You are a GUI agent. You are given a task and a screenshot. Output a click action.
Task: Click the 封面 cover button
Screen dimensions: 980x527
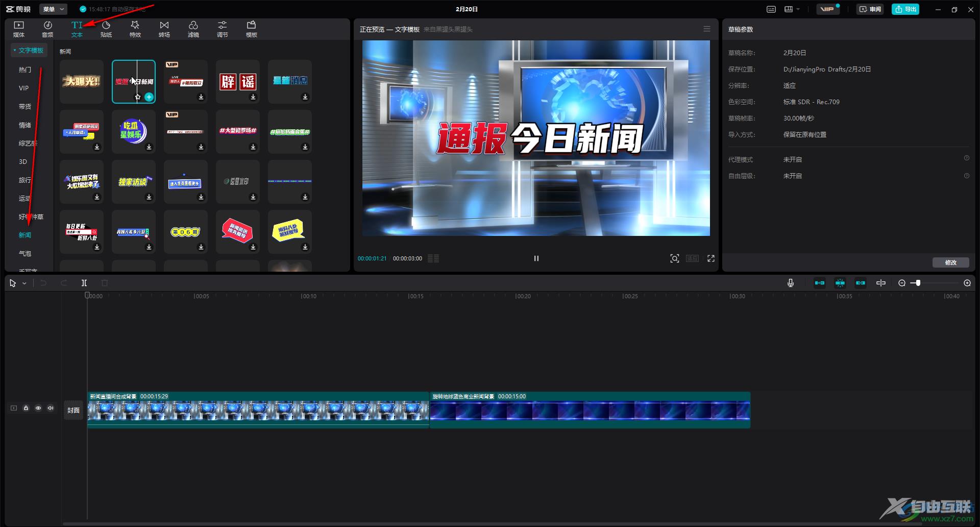(x=73, y=410)
